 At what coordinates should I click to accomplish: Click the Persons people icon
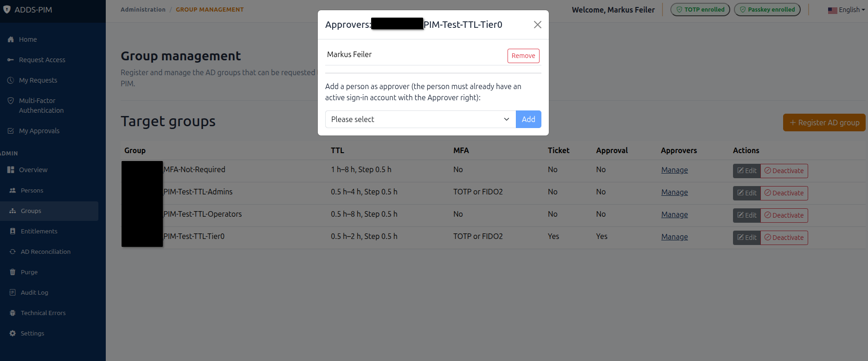click(13, 191)
